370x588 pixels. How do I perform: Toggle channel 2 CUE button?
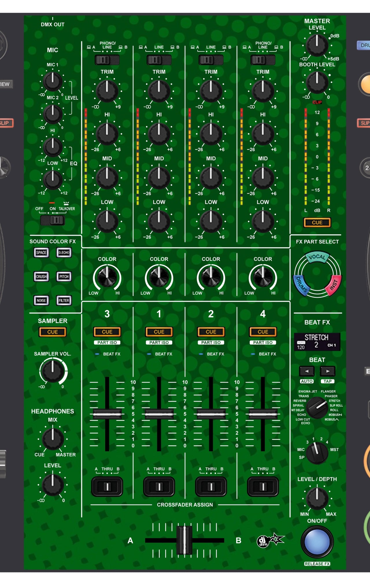[211, 332]
